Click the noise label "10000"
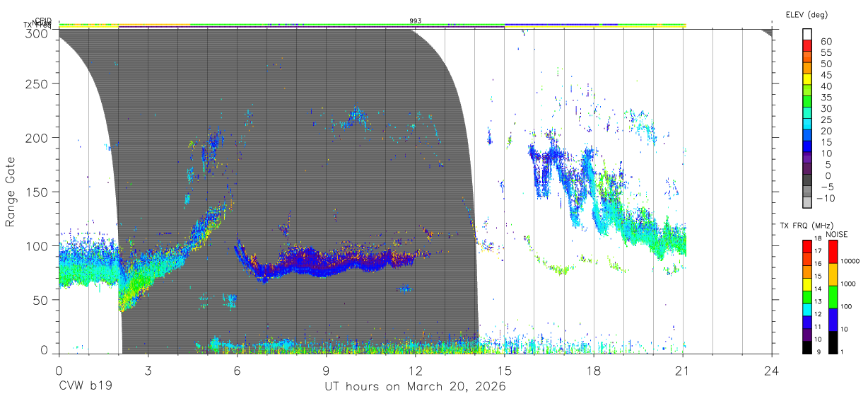This screenshot has width=868, height=401. (x=850, y=261)
